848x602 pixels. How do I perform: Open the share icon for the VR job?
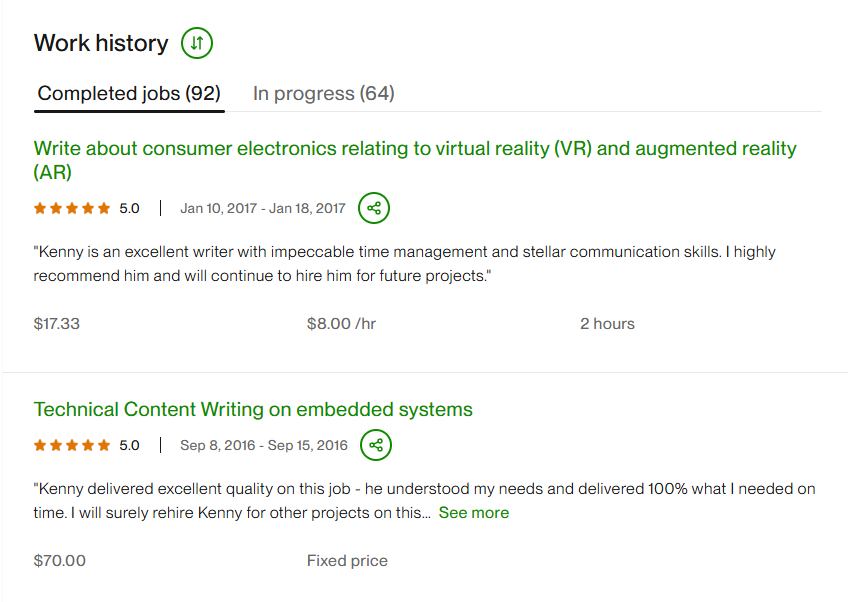[374, 208]
